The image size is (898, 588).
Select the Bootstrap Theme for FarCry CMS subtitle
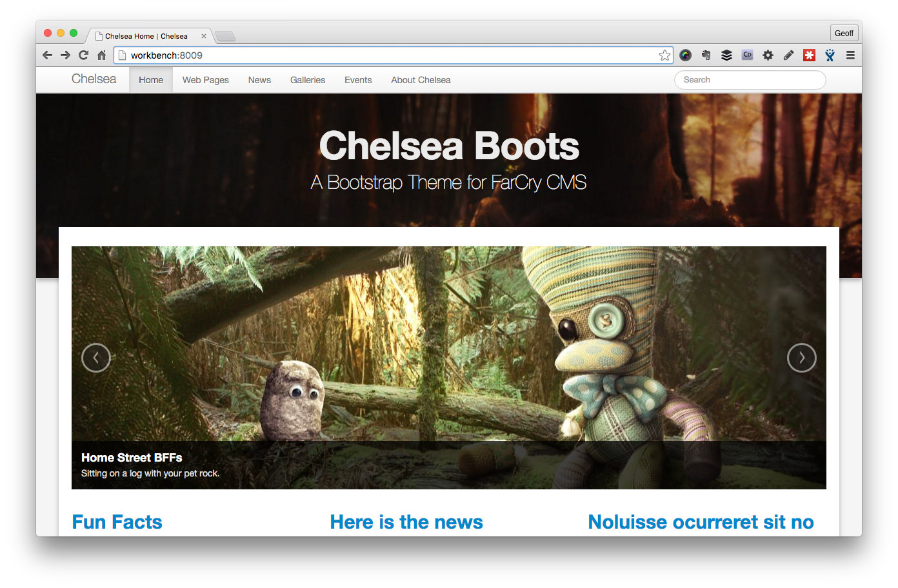point(448,182)
